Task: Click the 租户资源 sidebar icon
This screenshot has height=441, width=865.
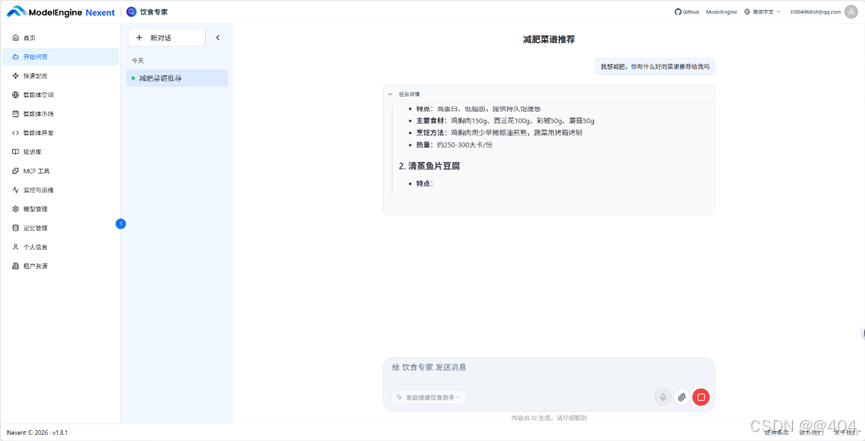Action: tap(15, 266)
